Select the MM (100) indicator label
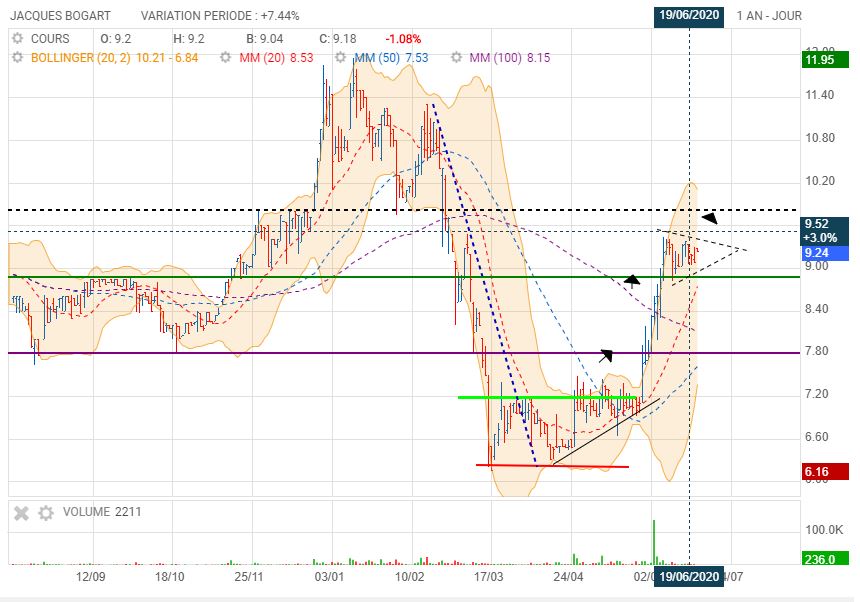The image size is (860, 602). (510, 58)
